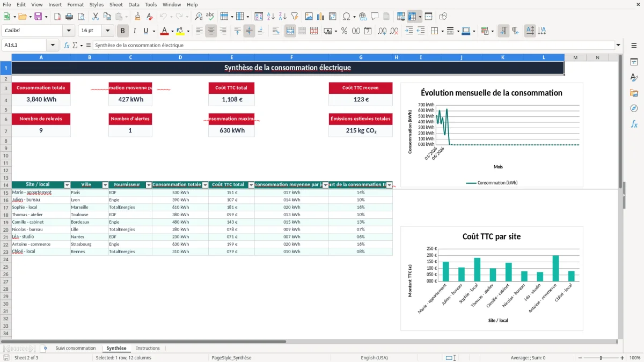Toggle Center Horizontally alignment

point(211,31)
